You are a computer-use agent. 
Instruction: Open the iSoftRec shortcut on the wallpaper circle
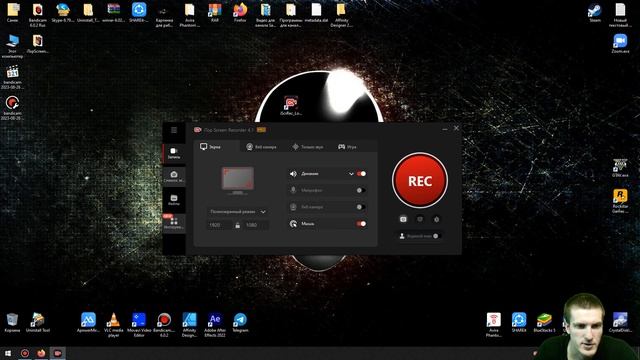click(x=291, y=105)
